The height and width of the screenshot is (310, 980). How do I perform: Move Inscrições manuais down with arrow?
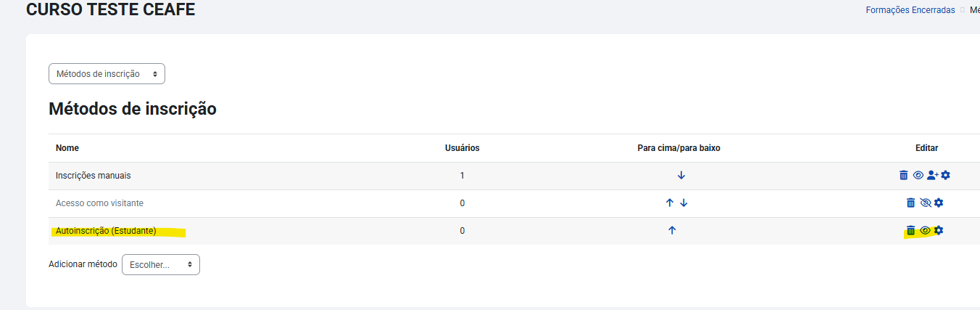pyautogui.click(x=681, y=176)
